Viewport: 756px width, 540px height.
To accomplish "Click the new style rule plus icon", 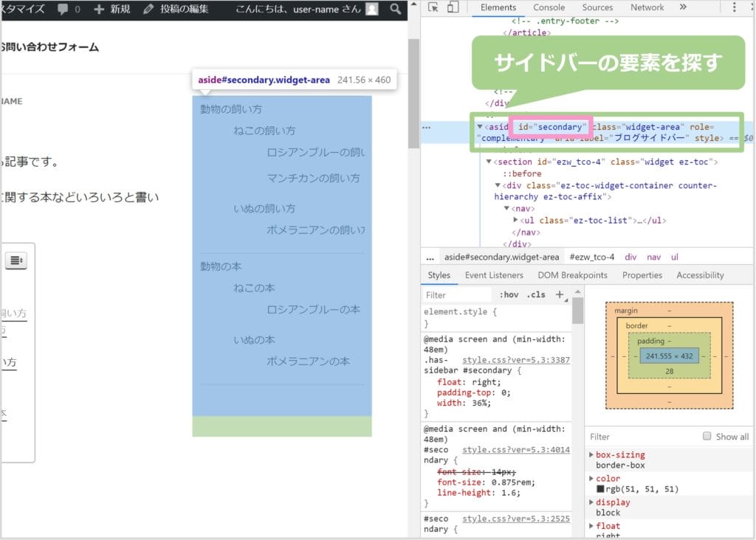I will [560, 294].
